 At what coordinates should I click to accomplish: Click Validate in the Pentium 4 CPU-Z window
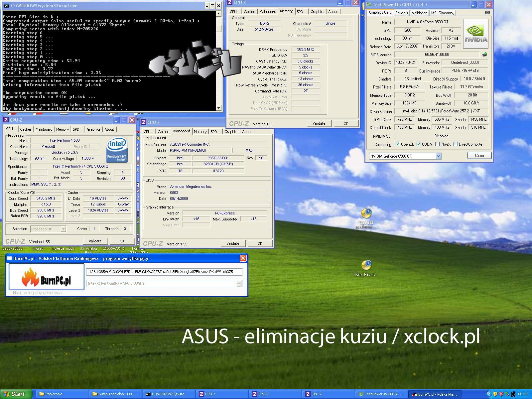(95, 241)
